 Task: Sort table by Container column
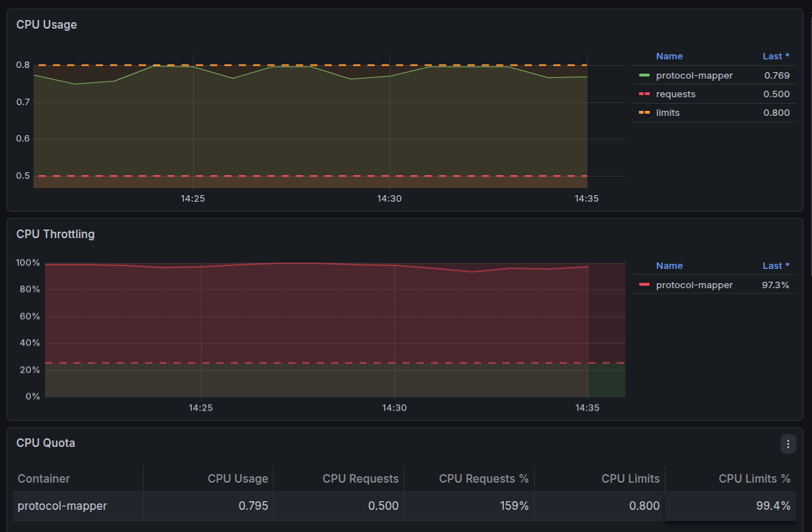pyautogui.click(x=44, y=478)
